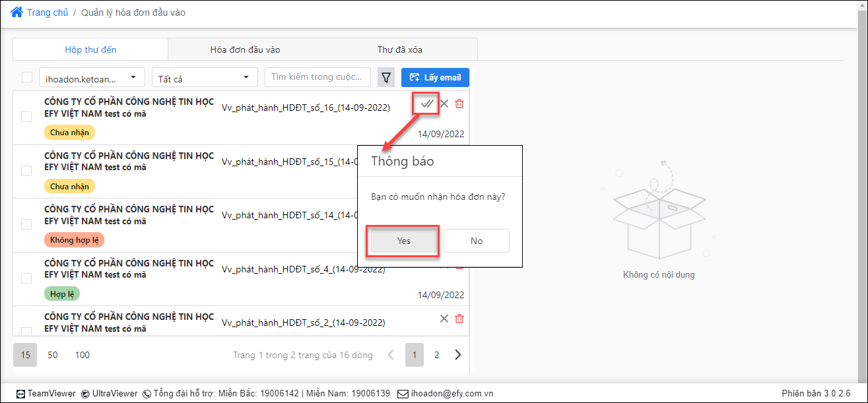Tick the checkbox for the Không hợp lệ invoice
868x403 pixels.
26,224
